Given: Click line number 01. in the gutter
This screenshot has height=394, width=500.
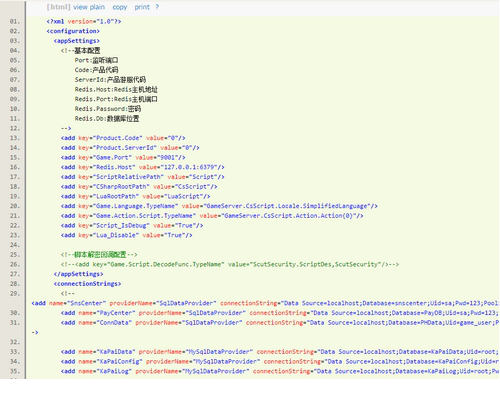Looking at the screenshot, I should point(15,21).
